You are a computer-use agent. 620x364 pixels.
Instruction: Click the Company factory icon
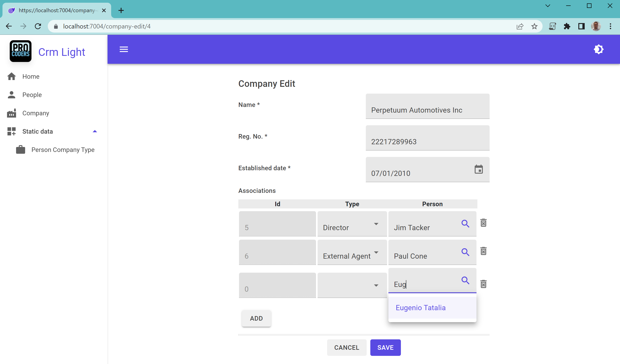(12, 113)
